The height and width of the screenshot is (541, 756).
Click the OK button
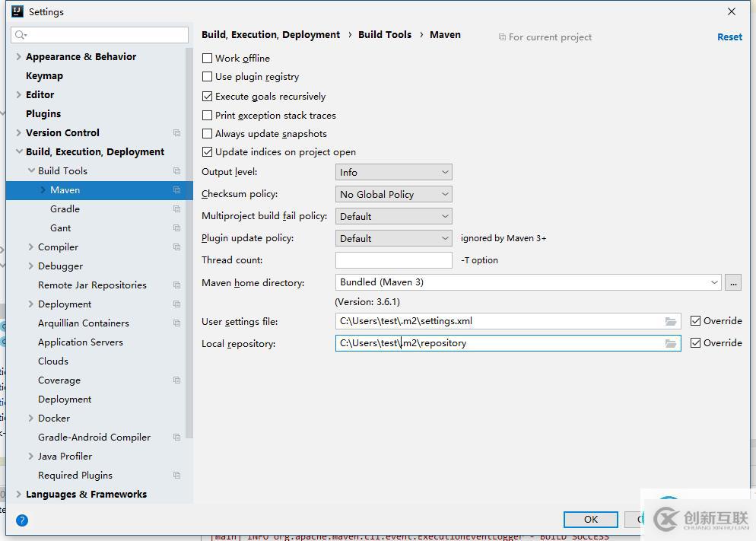click(x=591, y=519)
